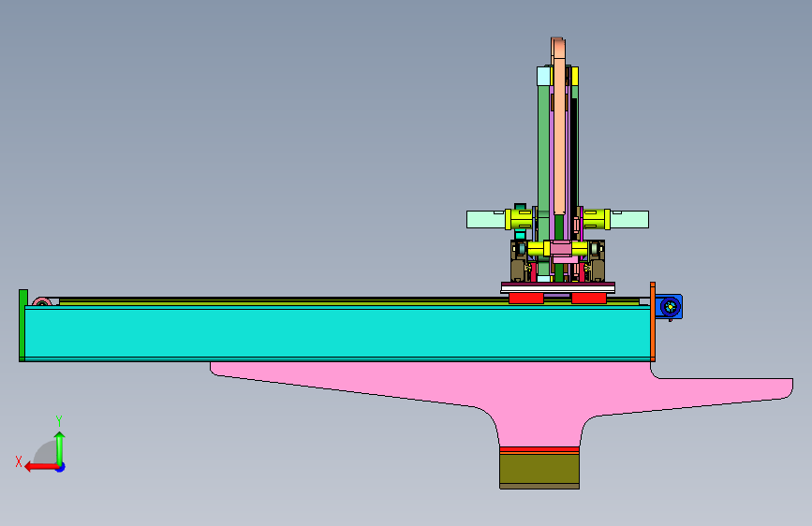Select the white carriage plate above the red blocks
The image size is (812, 526).
tap(558, 288)
